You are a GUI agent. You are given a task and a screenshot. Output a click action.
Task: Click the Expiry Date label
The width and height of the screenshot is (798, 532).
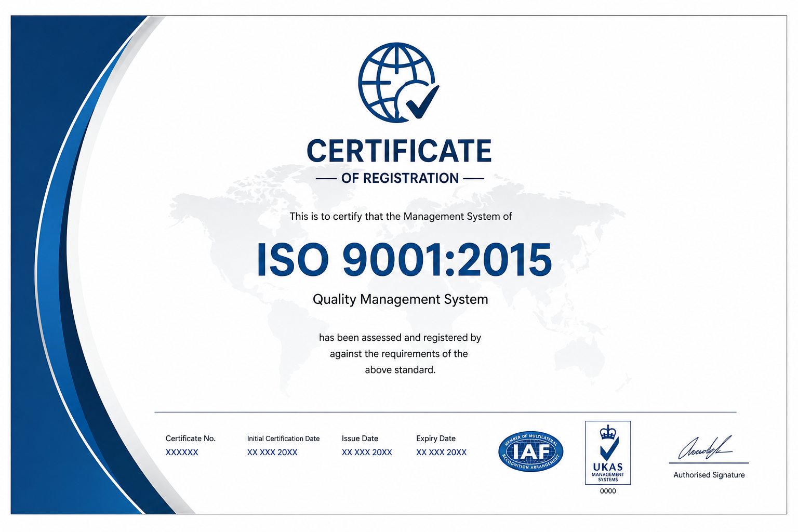(436, 438)
